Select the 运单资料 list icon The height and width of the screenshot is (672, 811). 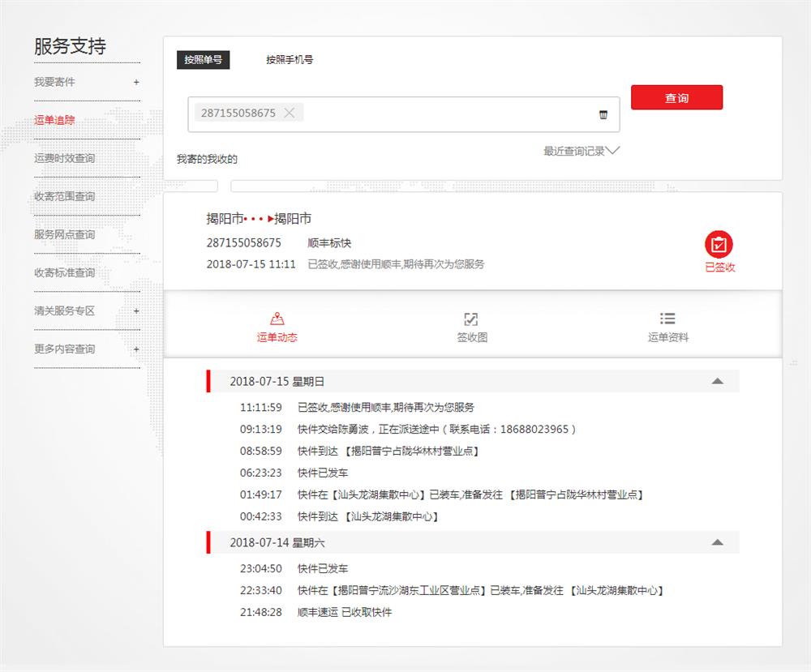pyautogui.click(x=667, y=319)
